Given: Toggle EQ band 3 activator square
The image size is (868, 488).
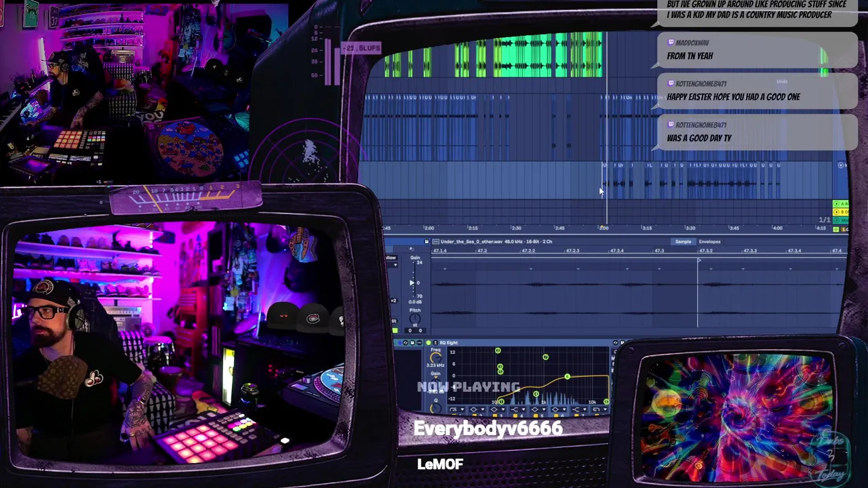Looking at the screenshot, I should pyautogui.click(x=495, y=415).
